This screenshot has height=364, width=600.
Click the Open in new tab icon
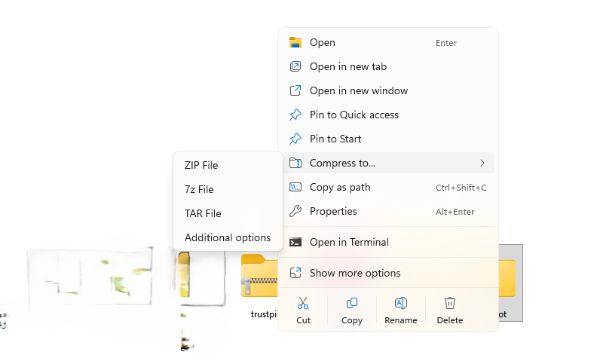[295, 67]
